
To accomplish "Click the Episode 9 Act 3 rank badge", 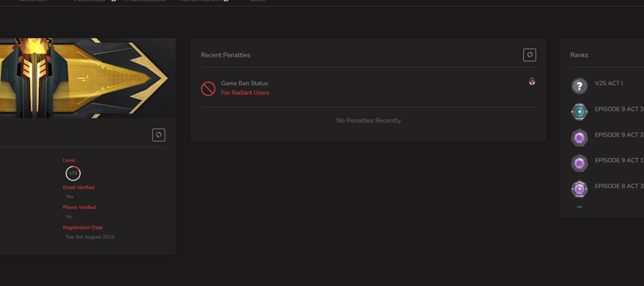I will [579, 112].
